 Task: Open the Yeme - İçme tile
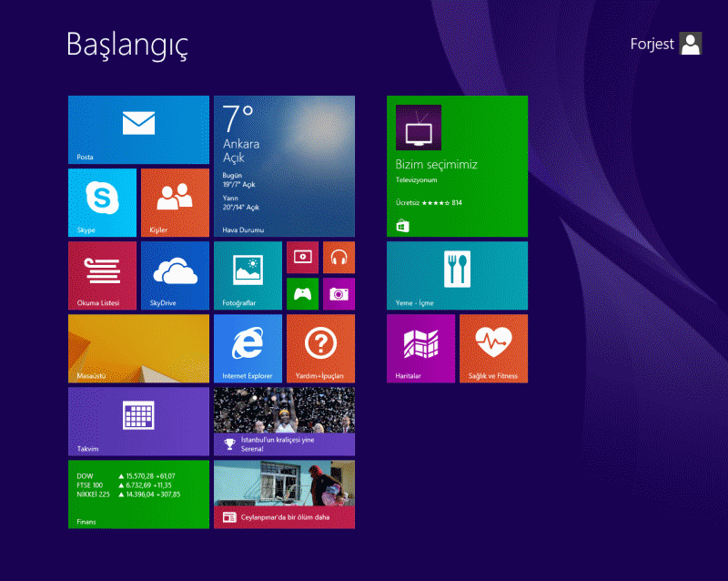pyautogui.click(x=457, y=275)
